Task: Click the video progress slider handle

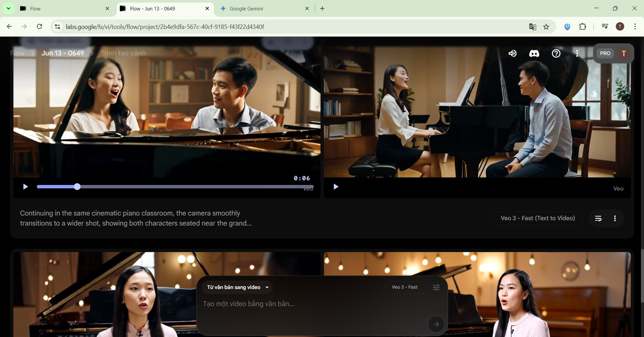Action: (77, 187)
